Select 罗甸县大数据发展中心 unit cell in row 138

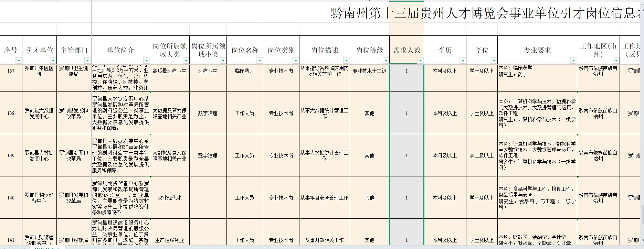39,113
